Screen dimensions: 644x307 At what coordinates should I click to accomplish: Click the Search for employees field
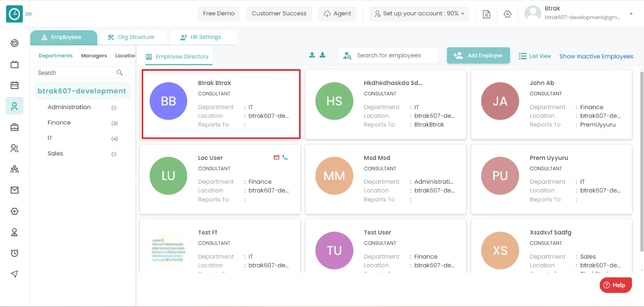[x=389, y=56]
